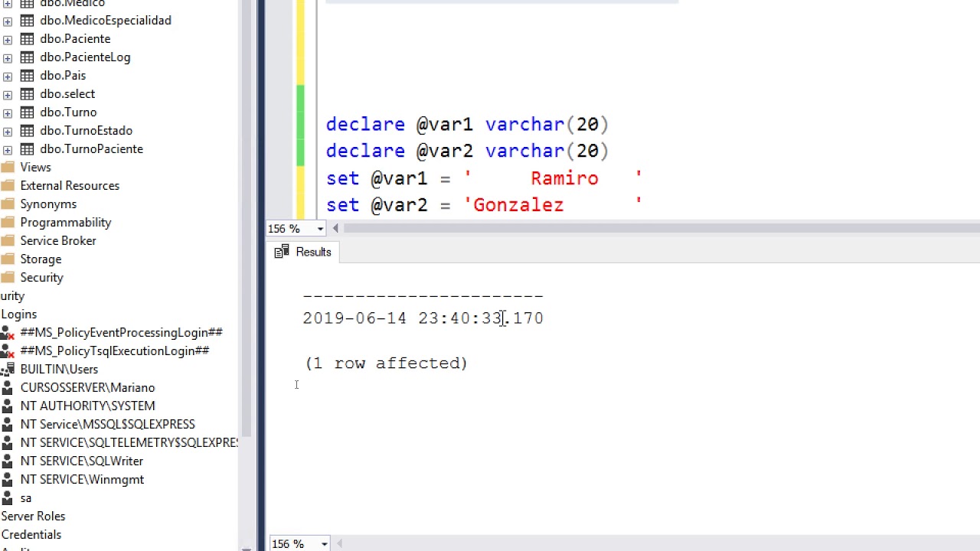Screen dimensions: 980x551
Task: Select the Logins folder node
Action: coord(18,314)
